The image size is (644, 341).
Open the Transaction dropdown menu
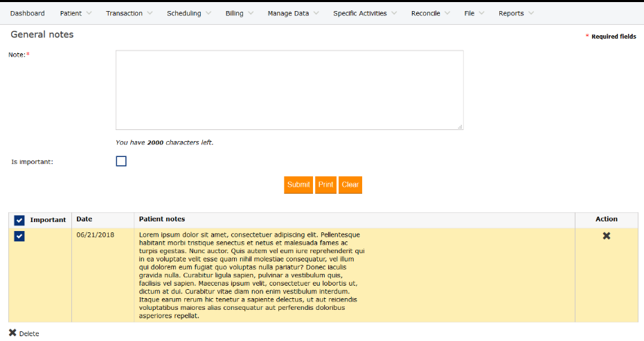click(x=129, y=13)
